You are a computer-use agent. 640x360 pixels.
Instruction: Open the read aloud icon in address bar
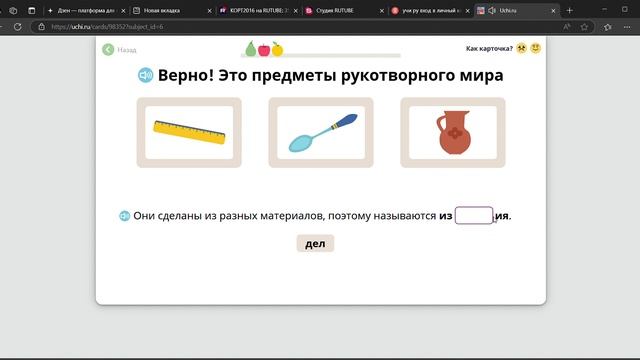567,27
